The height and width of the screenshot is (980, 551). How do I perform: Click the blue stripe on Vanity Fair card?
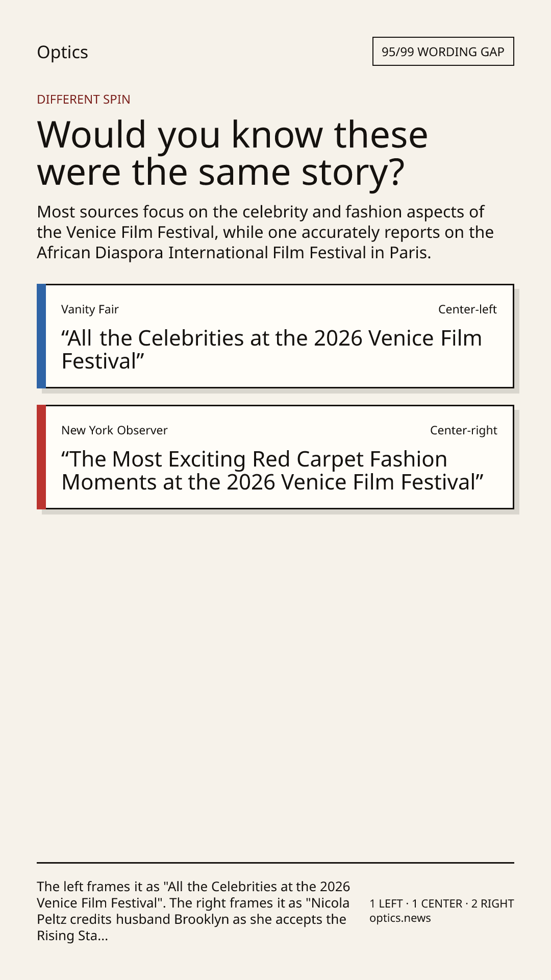(x=41, y=336)
